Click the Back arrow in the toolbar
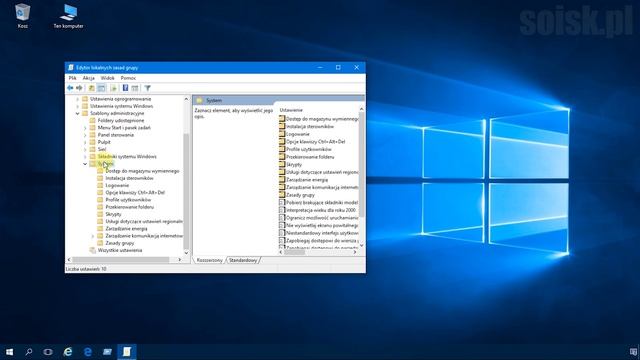Image resolution: width=640 pixels, height=360 pixels. click(70, 88)
